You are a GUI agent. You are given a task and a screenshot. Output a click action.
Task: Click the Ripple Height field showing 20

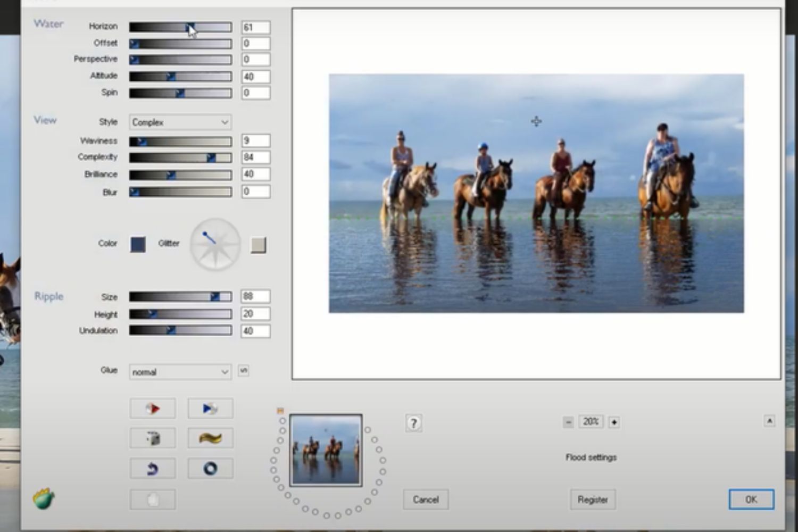pyautogui.click(x=255, y=314)
